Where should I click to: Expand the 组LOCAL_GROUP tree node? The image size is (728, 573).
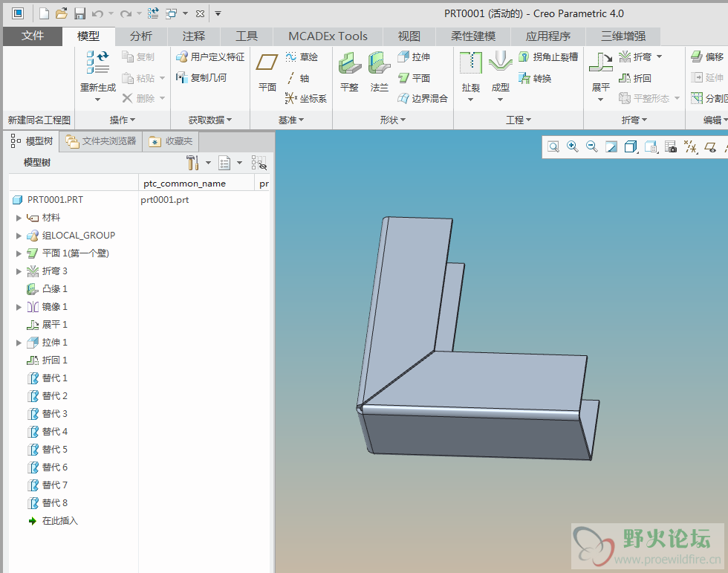coord(19,236)
